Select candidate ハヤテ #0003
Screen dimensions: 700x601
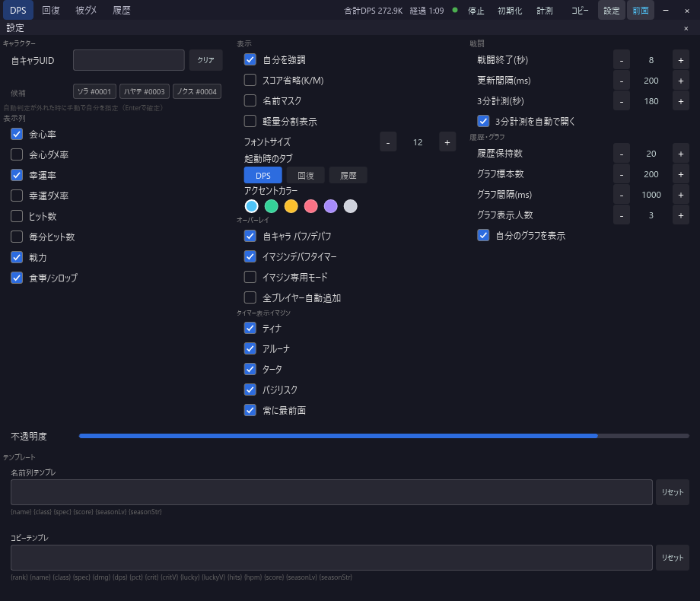[x=145, y=91]
